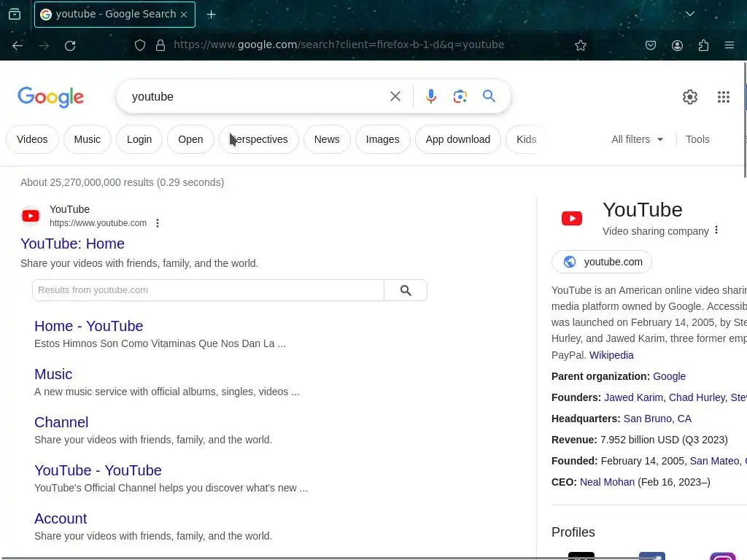The width and height of the screenshot is (747, 560).
Task: Open the Wikipedia link in description
Action: 611,355
